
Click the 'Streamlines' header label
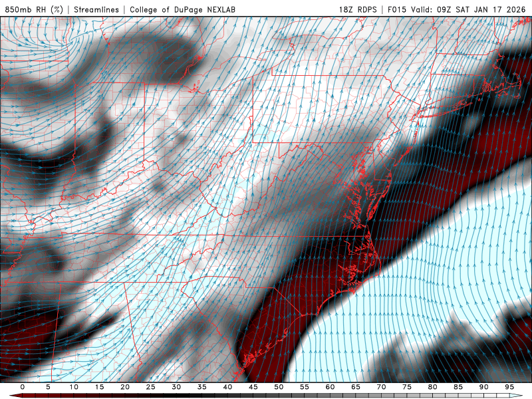coord(96,9)
